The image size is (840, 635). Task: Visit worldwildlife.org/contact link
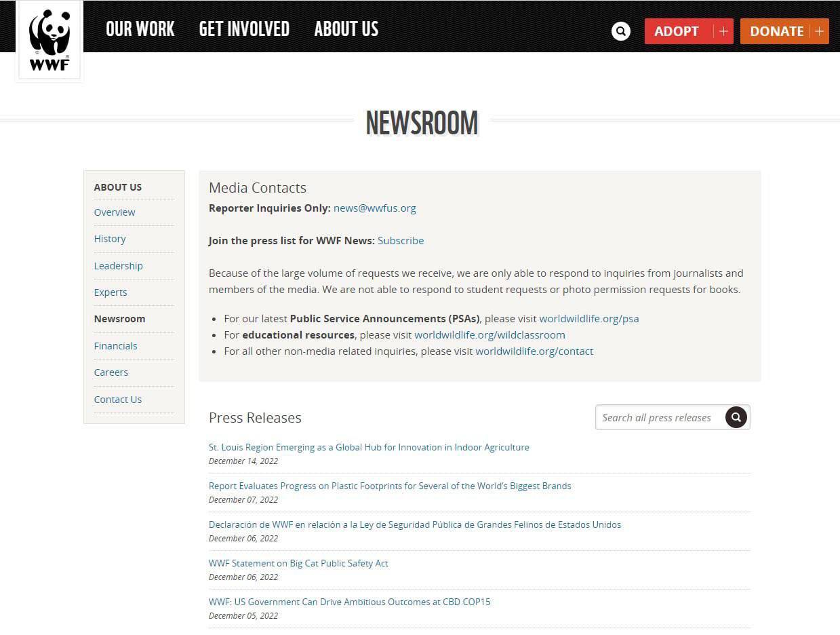534,351
